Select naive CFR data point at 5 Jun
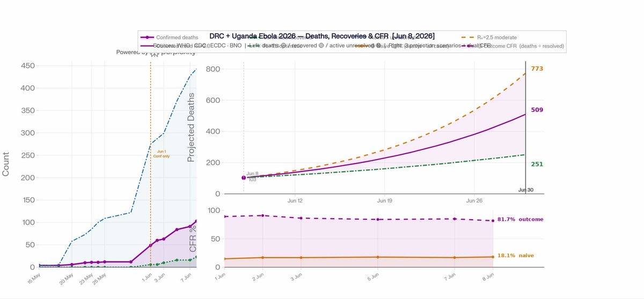Screen dimensions: 644x299 point(378,257)
